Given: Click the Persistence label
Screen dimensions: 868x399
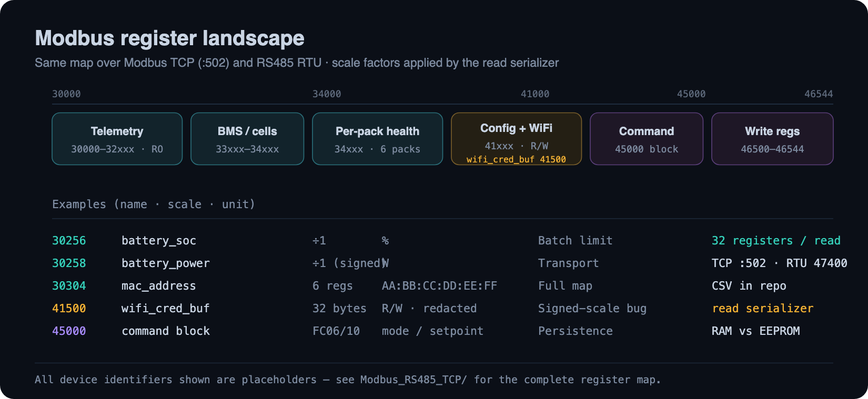Looking at the screenshot, I should [x=575, y=331].
